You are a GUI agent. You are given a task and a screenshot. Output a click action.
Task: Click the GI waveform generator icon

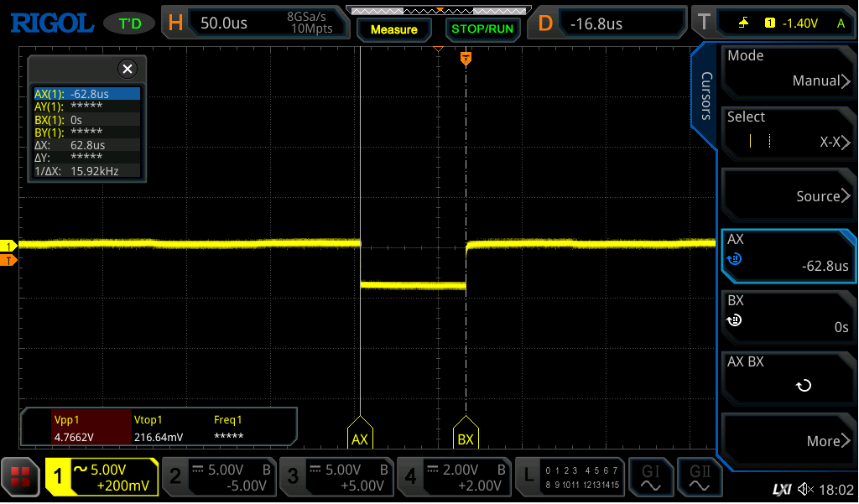click(650, 477)
